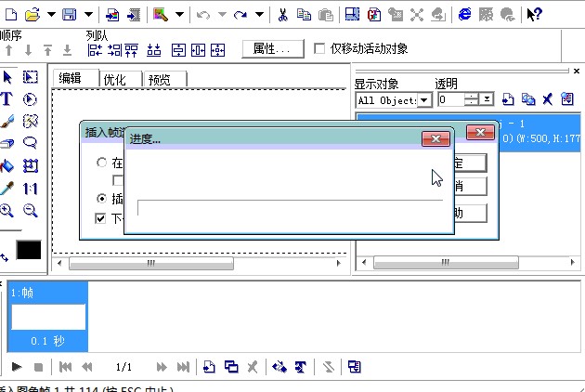
Task: Open the All Objects dropdown
Action: pos(424,99)
